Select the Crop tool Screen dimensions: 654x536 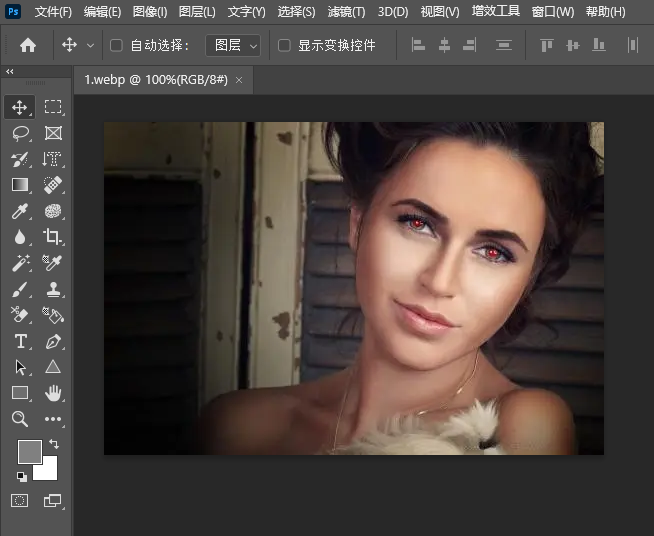coord(53,237)
